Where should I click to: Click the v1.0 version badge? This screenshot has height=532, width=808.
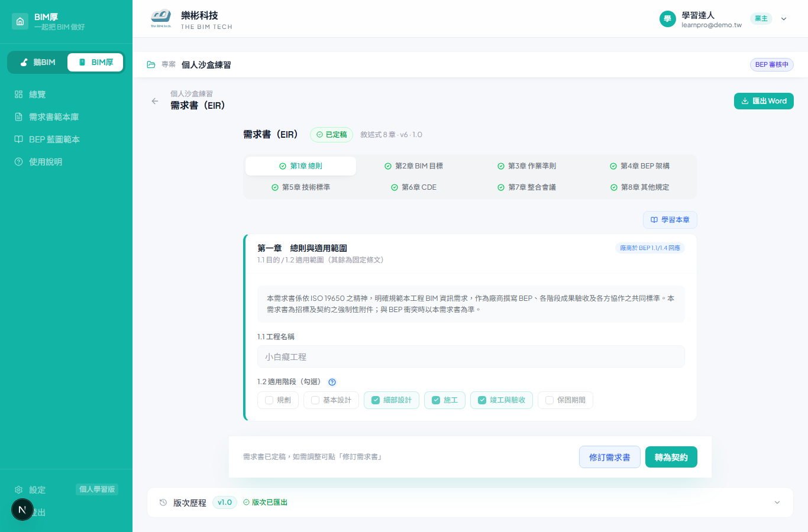(x=225, y=502)
